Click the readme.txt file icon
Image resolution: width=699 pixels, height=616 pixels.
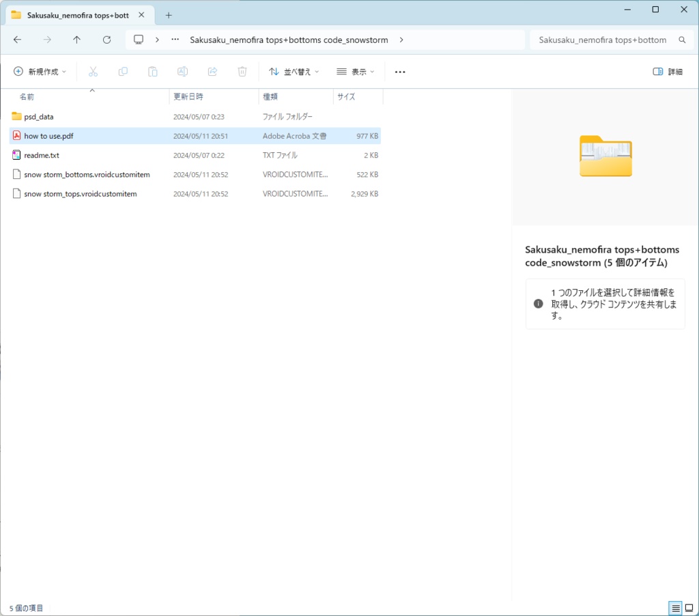16,155
